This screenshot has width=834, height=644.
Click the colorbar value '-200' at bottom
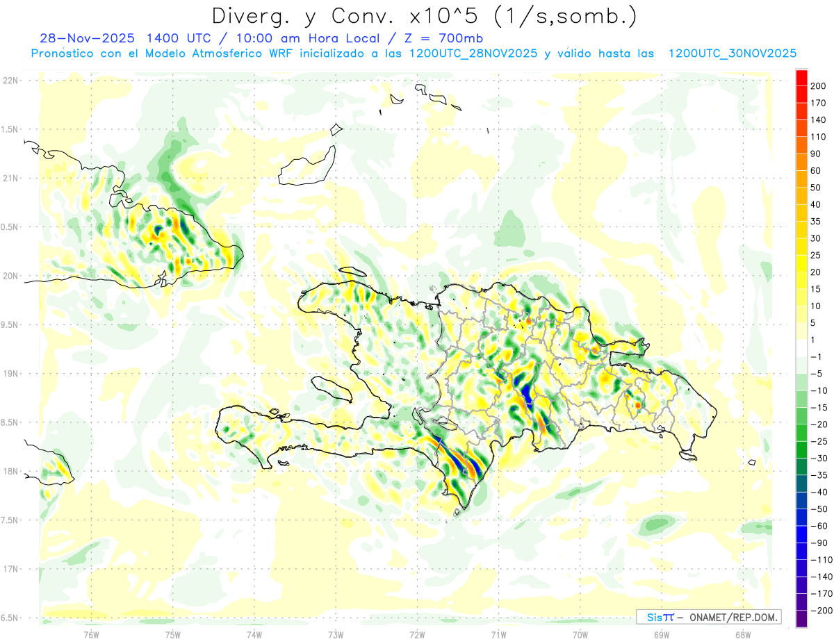tap(822, 611)
